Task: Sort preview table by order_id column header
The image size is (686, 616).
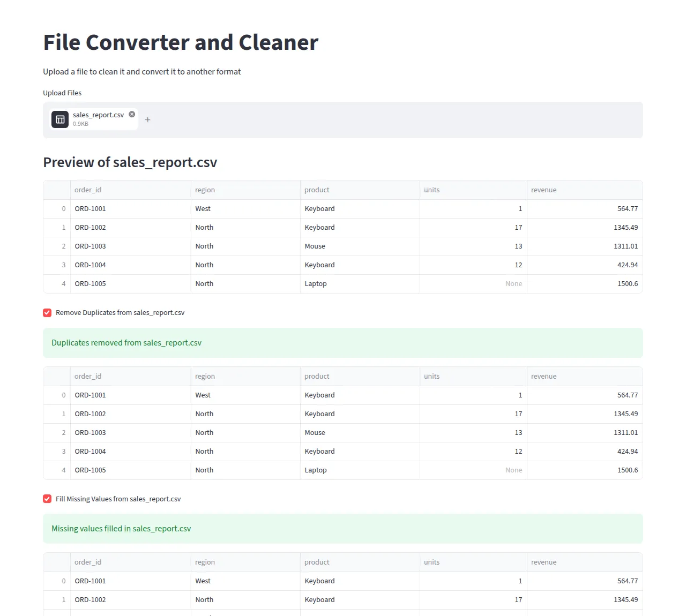Action: click(x=130, y=190)
